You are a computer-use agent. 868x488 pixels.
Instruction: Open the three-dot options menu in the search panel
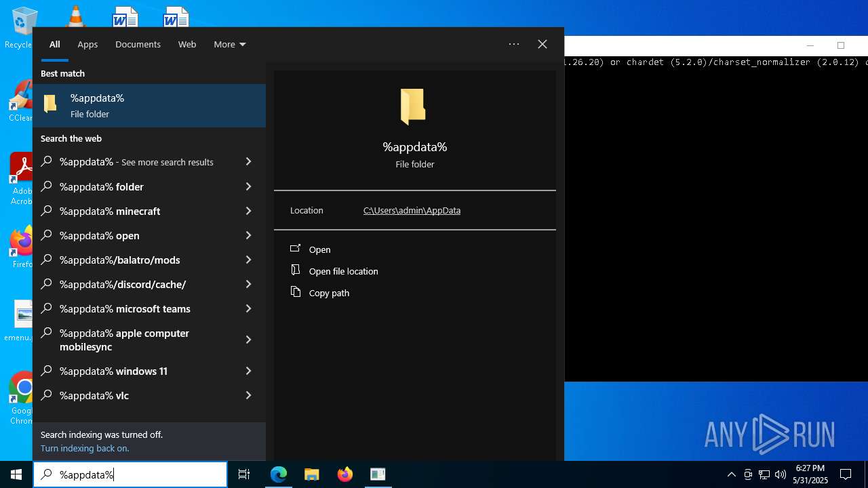coord(514,44)
